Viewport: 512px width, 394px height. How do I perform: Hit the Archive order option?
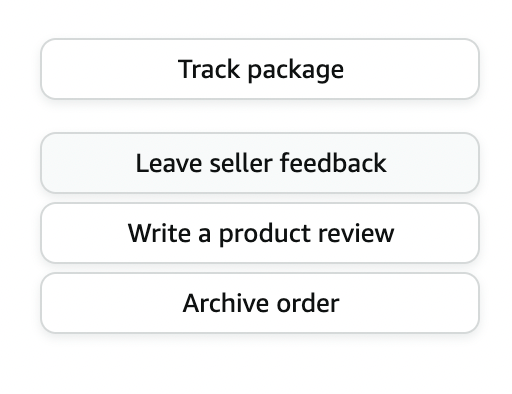260,303
